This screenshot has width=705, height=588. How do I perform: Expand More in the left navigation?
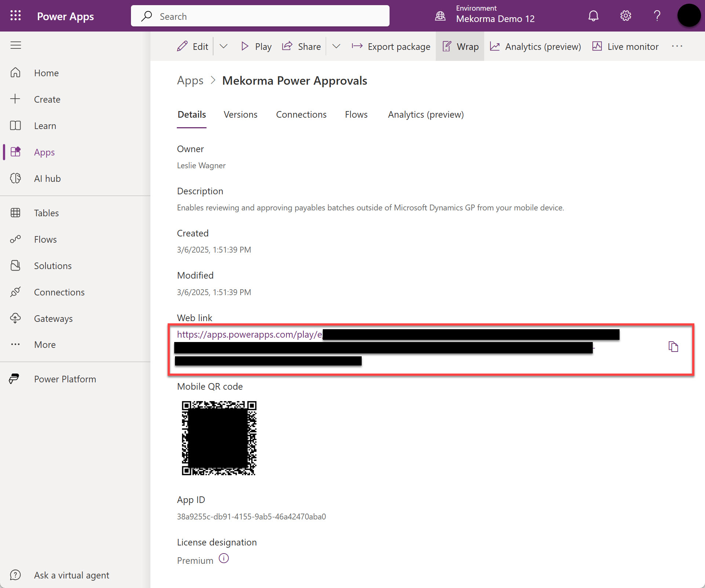click(45, 345)
